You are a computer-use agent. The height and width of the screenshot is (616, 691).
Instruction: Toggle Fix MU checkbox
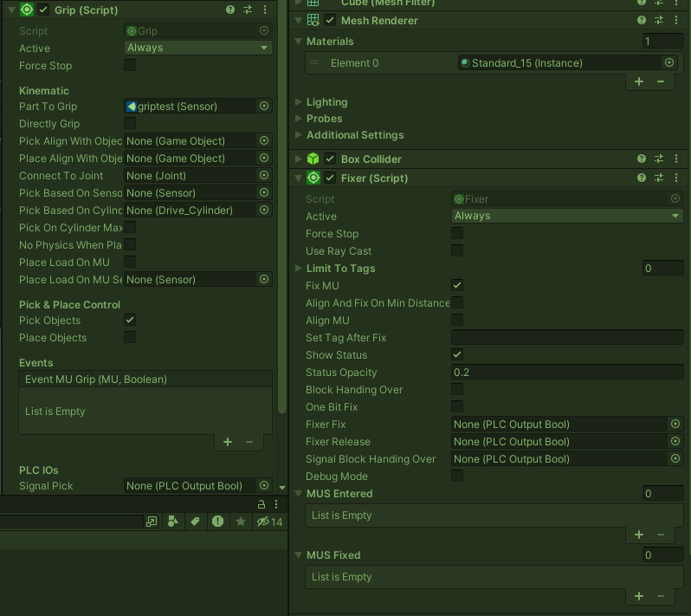point(457,285)
